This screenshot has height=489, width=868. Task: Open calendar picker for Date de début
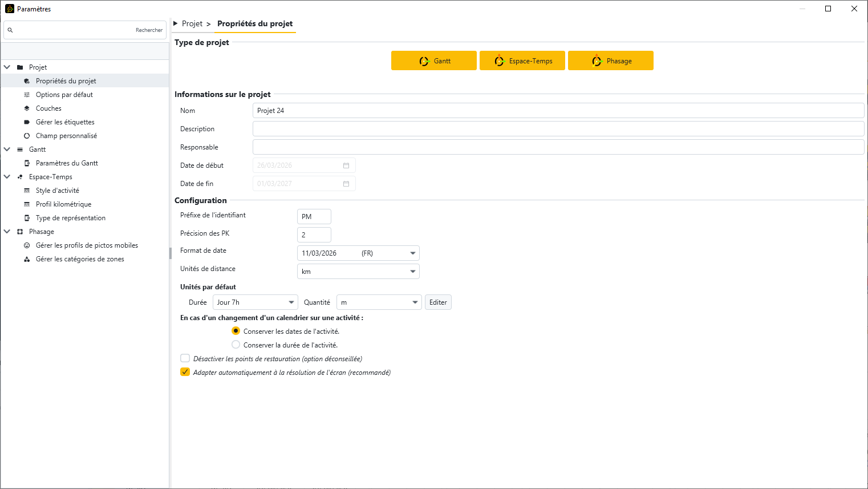point(346,165)
